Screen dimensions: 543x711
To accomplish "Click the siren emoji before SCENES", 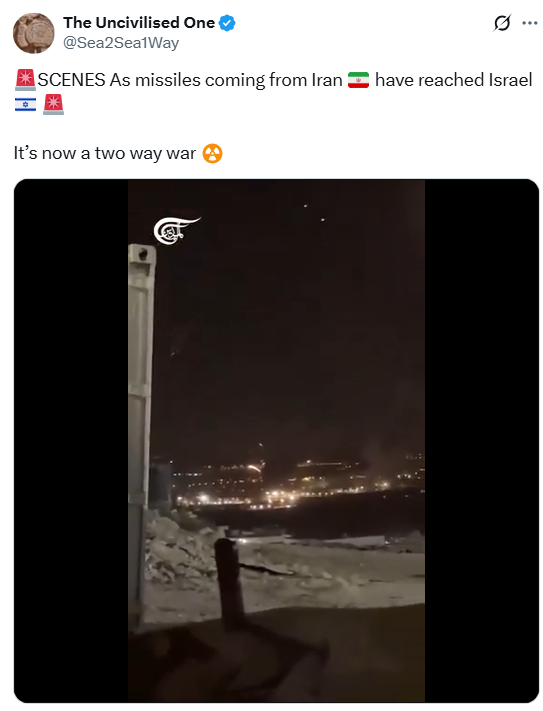I will [x=25, y=80].
